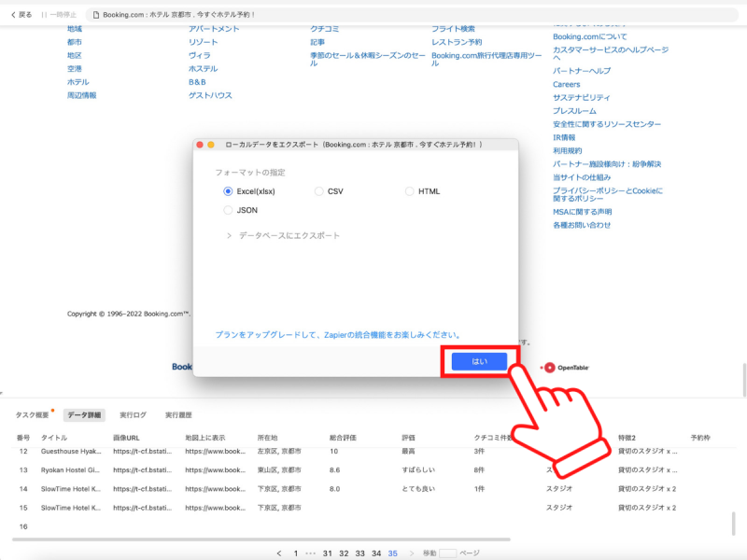
Task: Click the 画像URL column header
Action: 126,438
